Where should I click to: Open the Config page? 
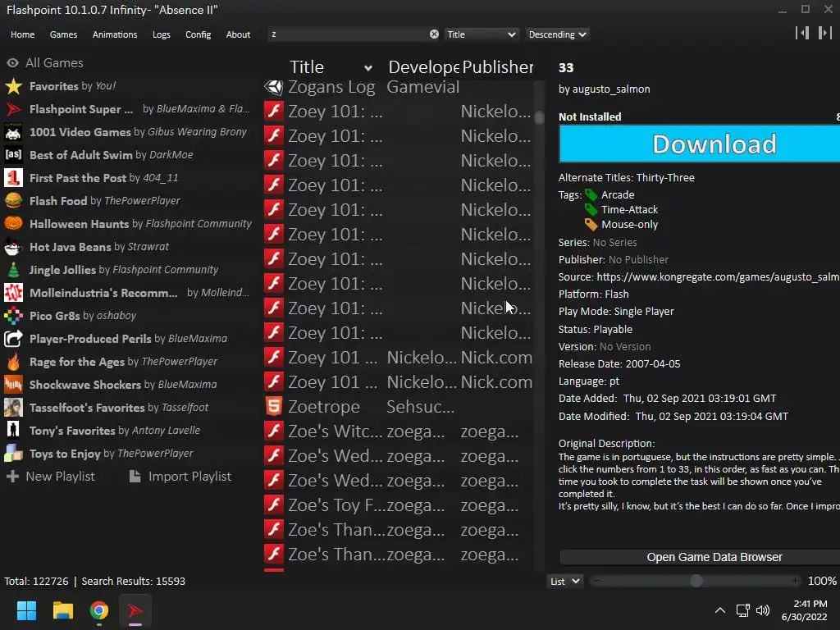coord(199,34)
